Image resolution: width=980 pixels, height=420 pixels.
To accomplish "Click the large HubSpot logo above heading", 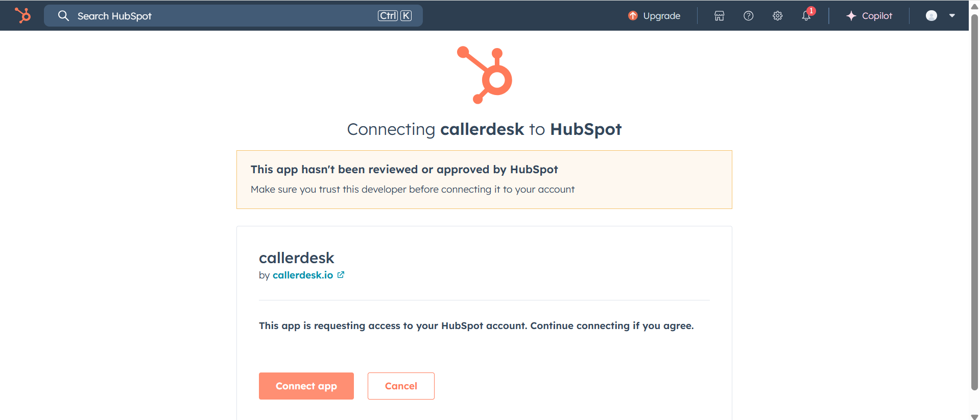I will [484, 75].
